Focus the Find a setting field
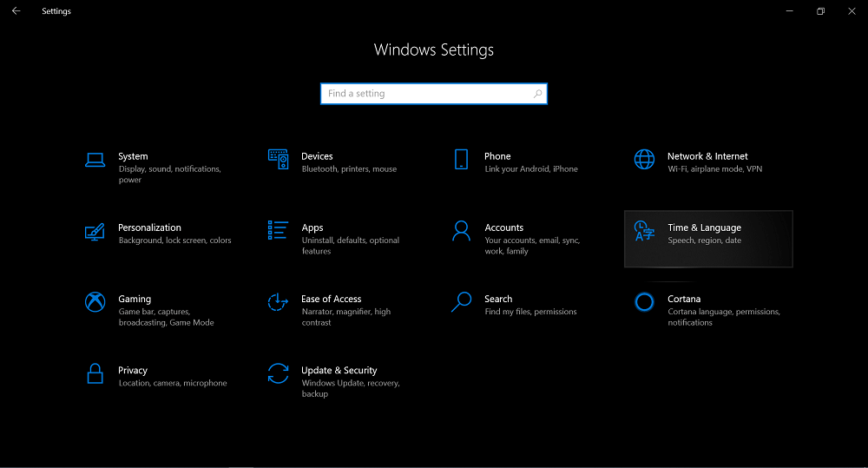Image resolution: width=868 pixels, height=468 pixels. 434,94
